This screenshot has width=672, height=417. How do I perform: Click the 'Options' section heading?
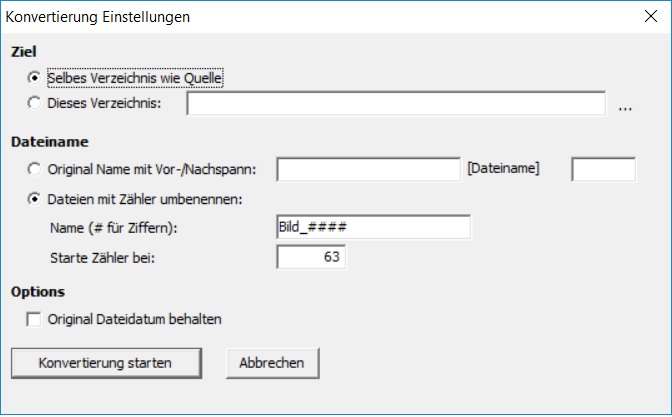click(x=37, y=292)
